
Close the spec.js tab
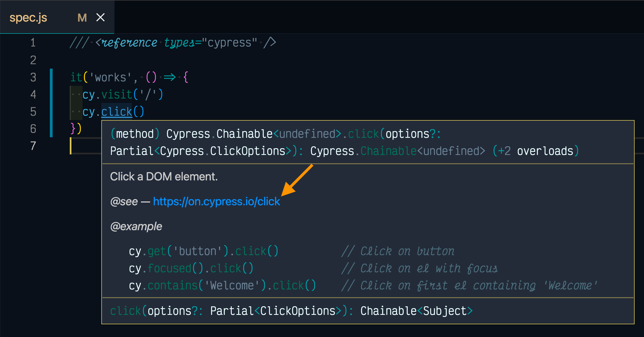(101, 17)
